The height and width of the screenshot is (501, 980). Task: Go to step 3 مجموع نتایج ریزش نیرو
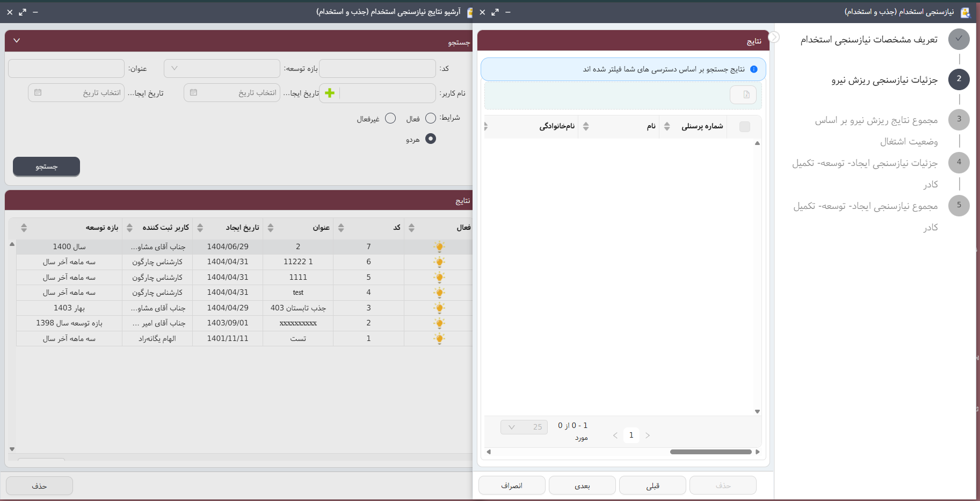[x=959, y=119]
